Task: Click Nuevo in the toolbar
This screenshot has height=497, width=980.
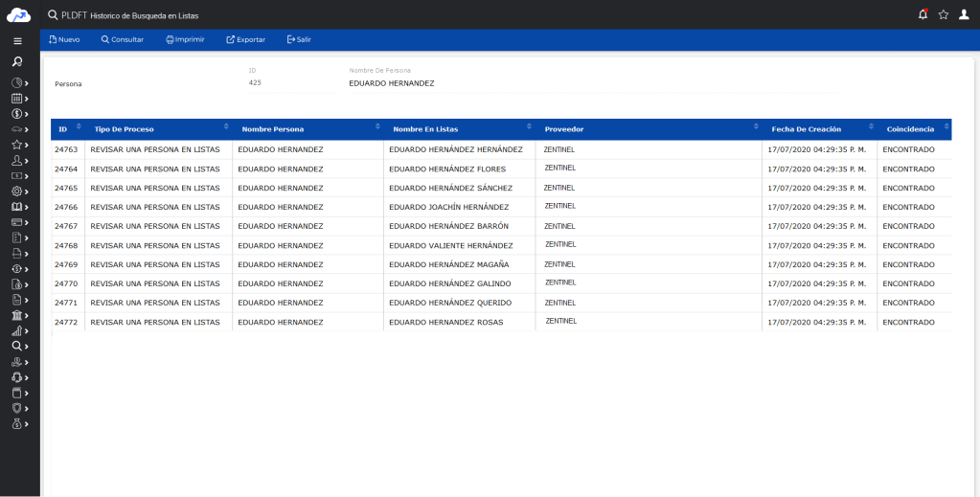Action: (x=64, y=39)
